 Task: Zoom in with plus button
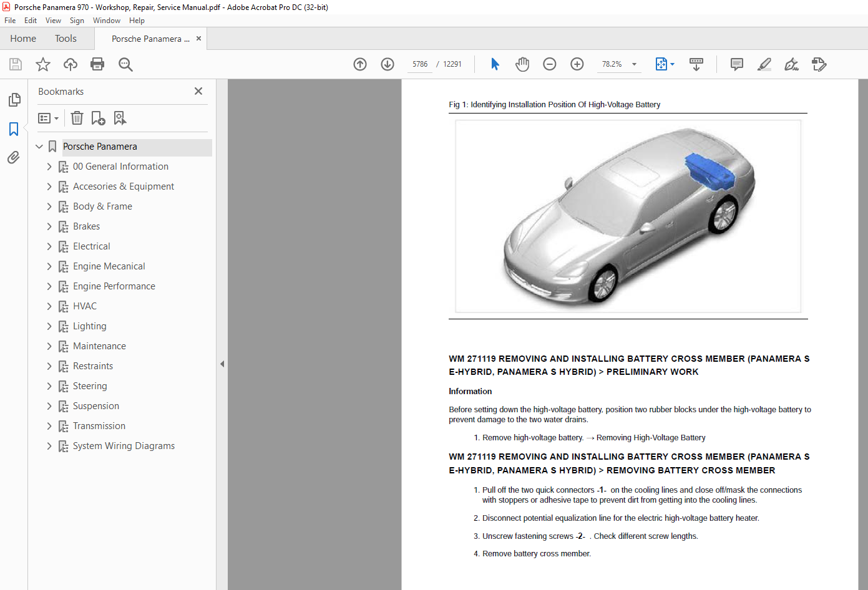(x=577, y=64)
